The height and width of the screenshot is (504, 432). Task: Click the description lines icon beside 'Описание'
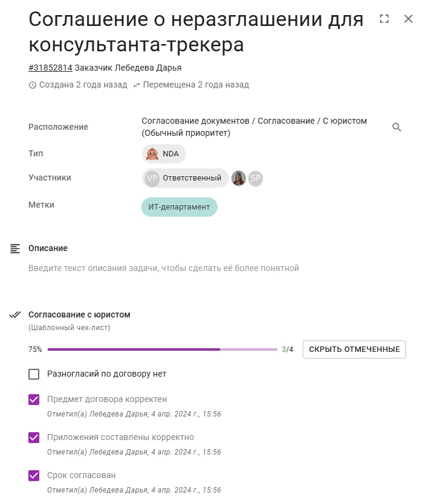(17, 247)
